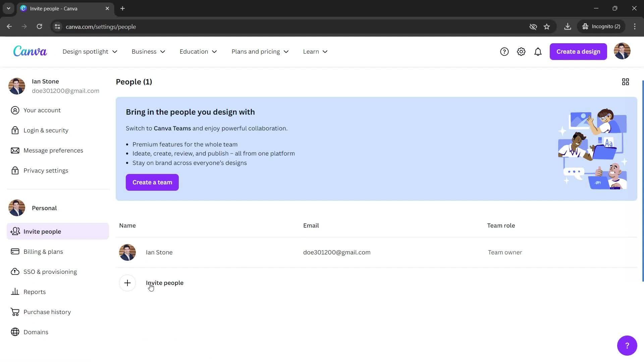Image resolution: width=644 pixels, height=362 pixels.
Task: Click the Invite people link below the table
Action: point(165,283)
